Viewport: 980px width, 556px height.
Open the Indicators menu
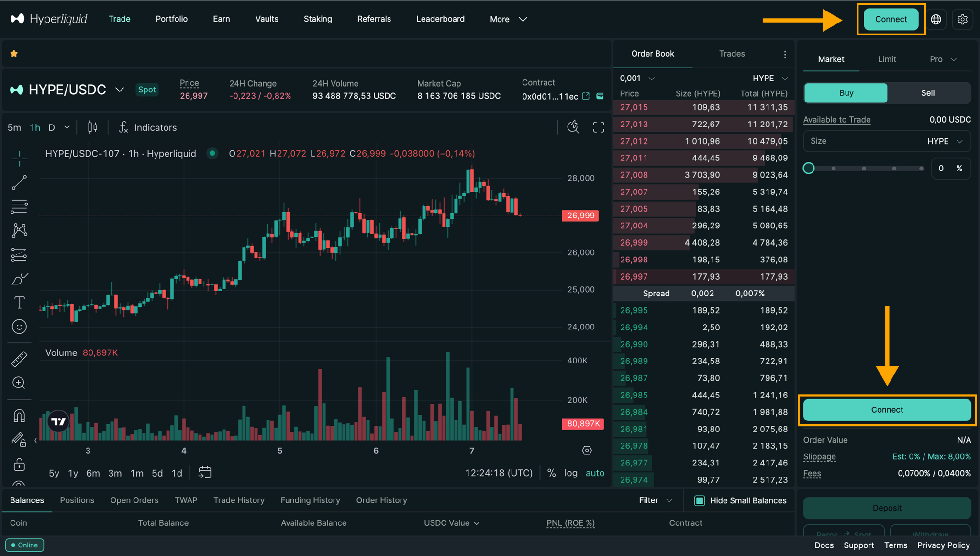click(x=148, y=127)
